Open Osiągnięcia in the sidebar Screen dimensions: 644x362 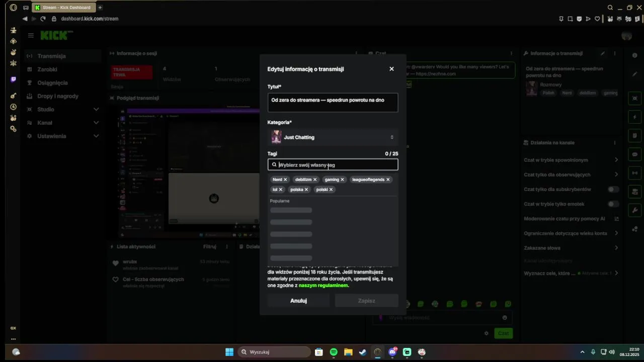coord(52,83)
